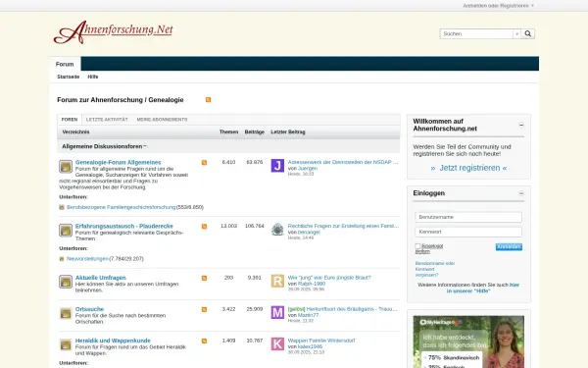Select the Forum navigation tab
The width and height of the screenshot is (588, 368).
65,64
